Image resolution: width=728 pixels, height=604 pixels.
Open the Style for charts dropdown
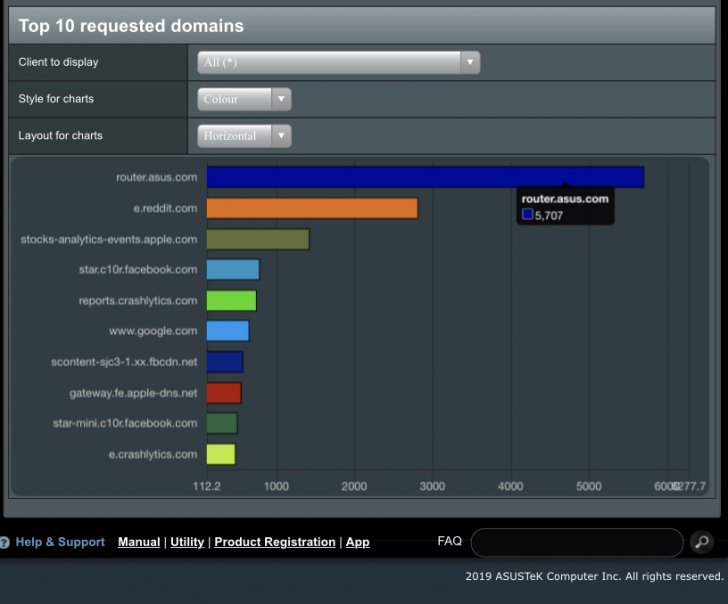[x=244, y=99]
